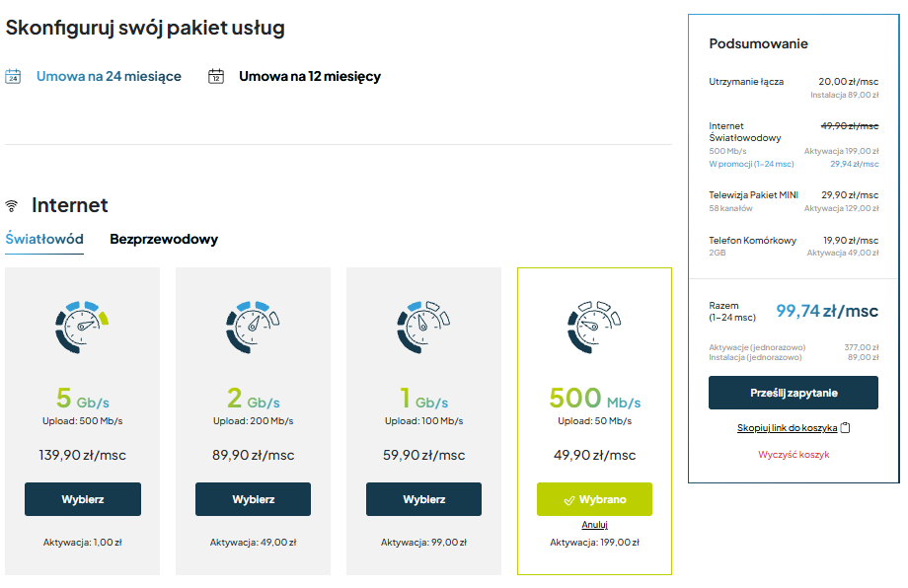Click the 24-month calendar icon

(13, 76)
